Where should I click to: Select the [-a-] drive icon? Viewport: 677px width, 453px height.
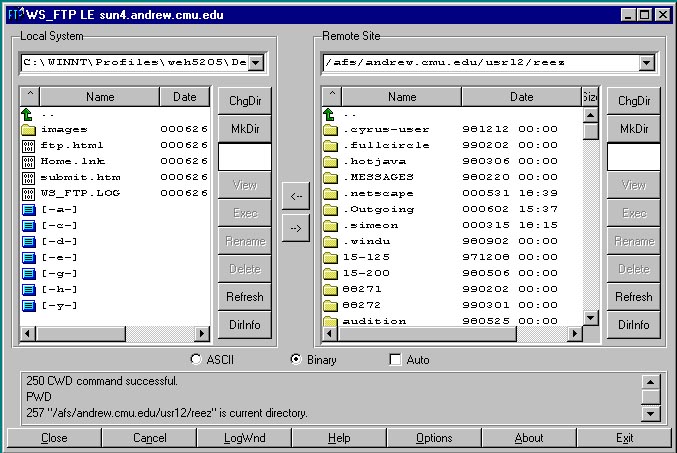point(28,210)
